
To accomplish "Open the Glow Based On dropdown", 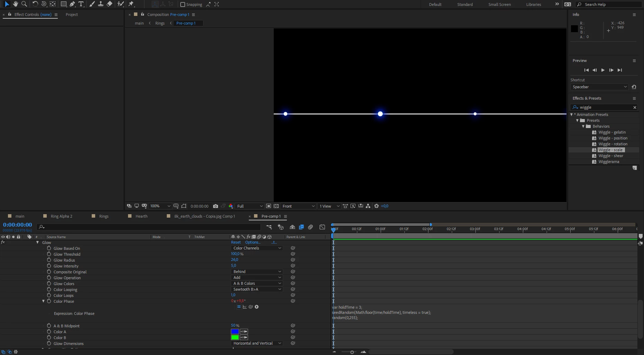I will [257, 248].
